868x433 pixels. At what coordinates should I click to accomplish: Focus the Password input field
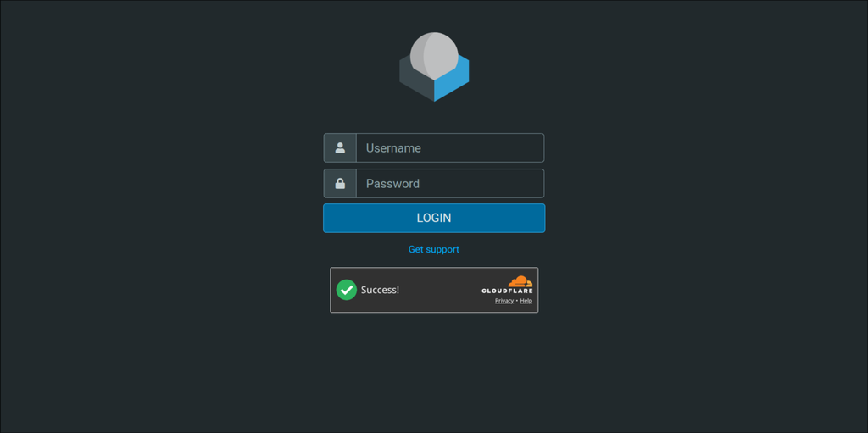coord(450,183)
